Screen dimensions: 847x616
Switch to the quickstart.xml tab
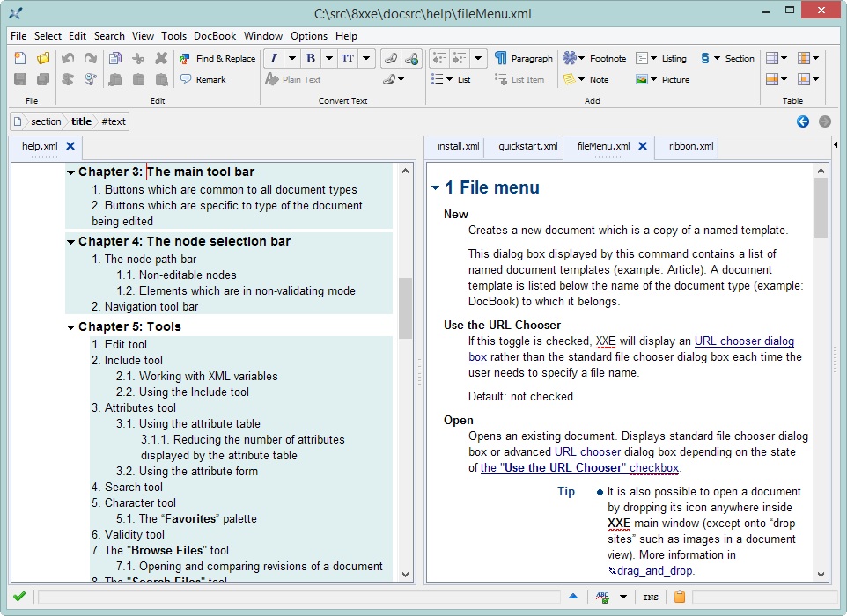click(527, 146)
